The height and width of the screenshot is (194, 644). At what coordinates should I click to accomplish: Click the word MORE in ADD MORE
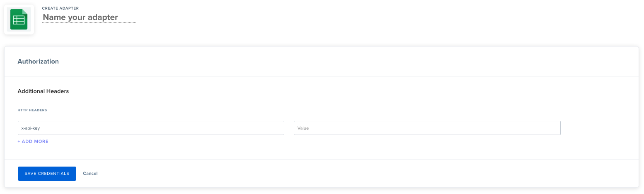(42, 142)
